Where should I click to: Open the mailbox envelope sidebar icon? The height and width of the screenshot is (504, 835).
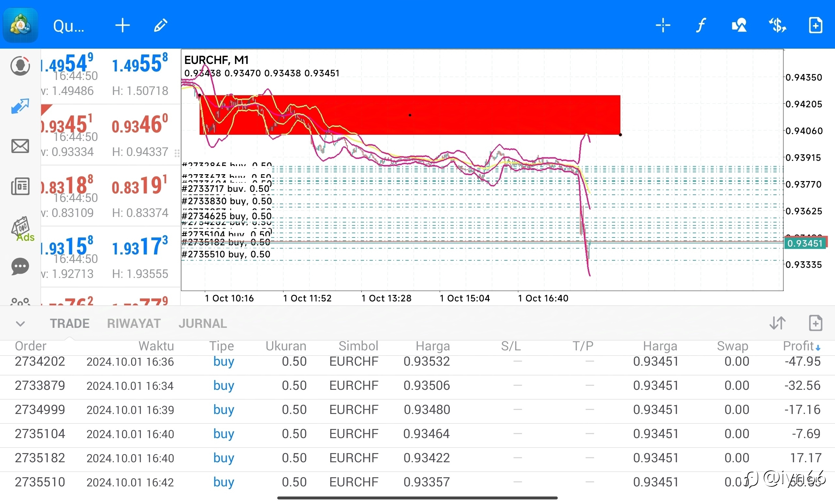(x=20, y=146)
